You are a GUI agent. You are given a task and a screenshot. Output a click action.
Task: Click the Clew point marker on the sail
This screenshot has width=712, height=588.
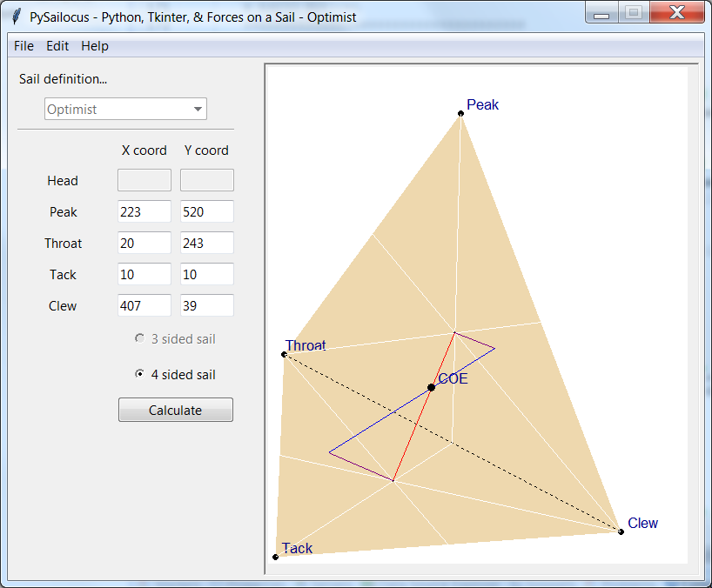coord(621,531)
